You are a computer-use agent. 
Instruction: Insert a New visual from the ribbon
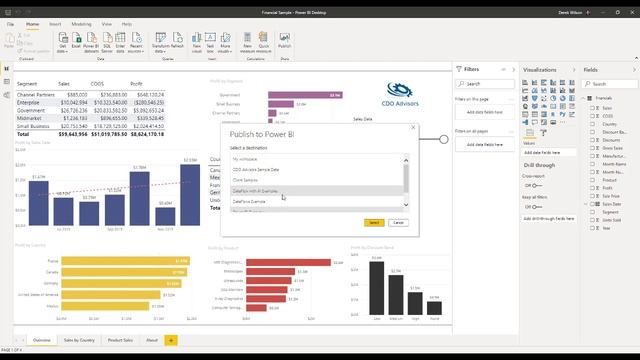197,38
